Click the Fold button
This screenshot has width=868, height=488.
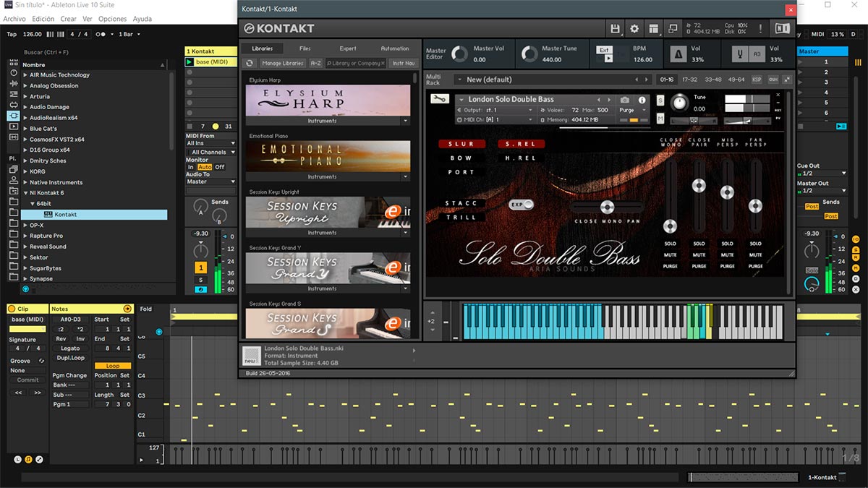click(x=146, y=309)
